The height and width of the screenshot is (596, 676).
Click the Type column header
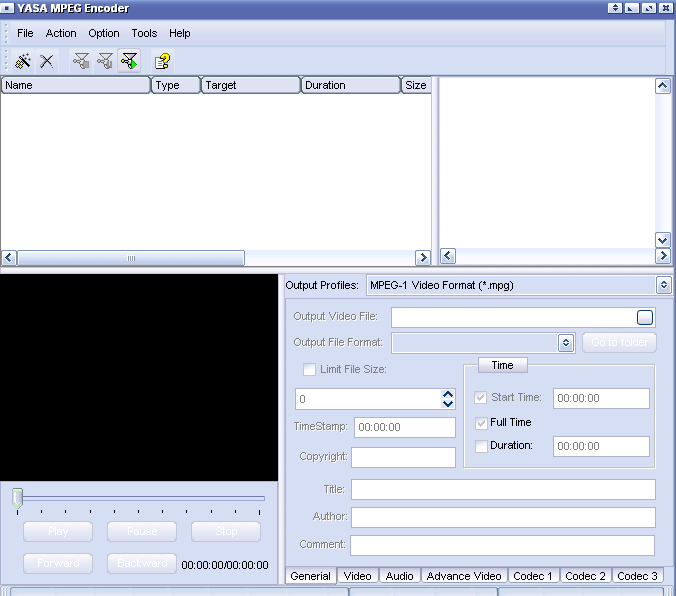coord(176,85)
